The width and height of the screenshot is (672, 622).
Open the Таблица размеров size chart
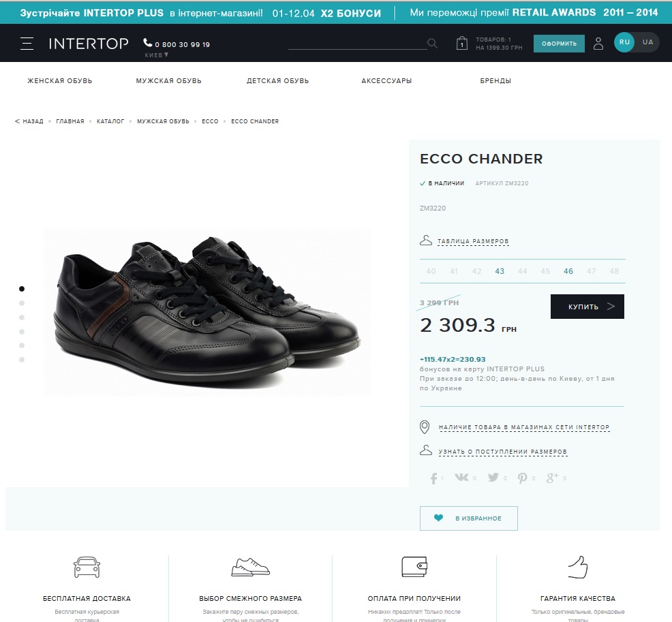(473, 241)
